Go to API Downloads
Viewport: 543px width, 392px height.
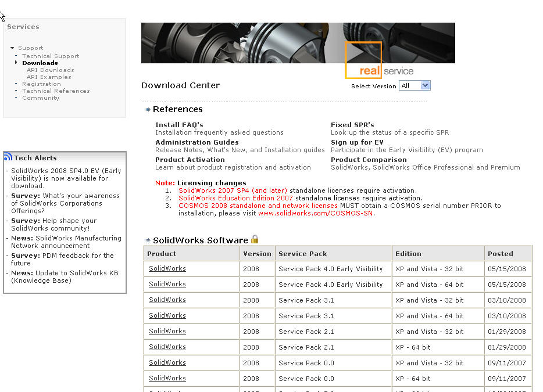(50, 70)
